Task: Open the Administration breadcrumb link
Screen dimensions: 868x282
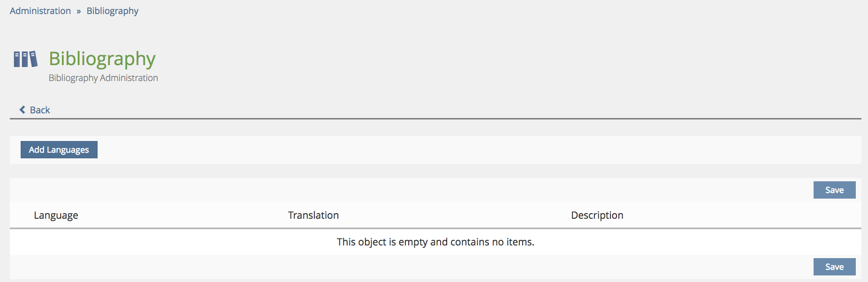Action: [x=40, y=11]
